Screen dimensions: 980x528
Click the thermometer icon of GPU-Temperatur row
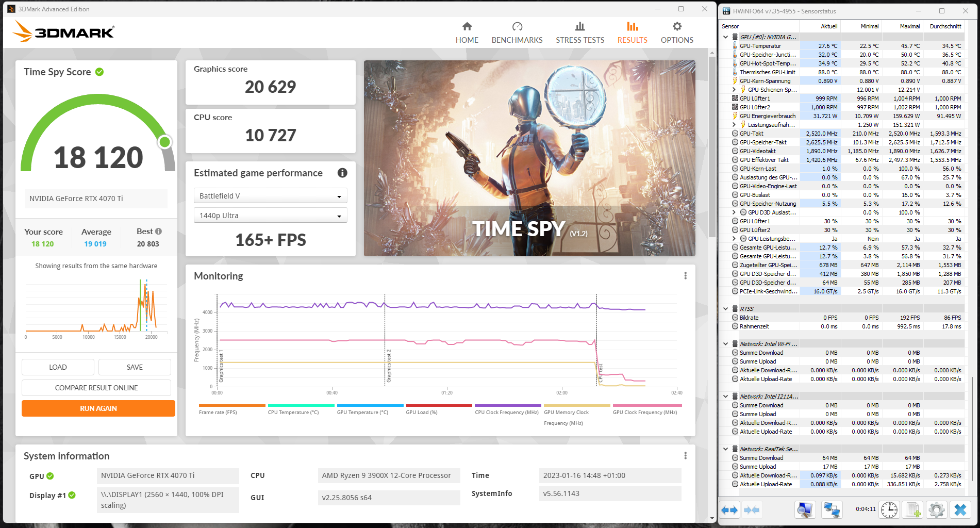[x=735, y=46]
